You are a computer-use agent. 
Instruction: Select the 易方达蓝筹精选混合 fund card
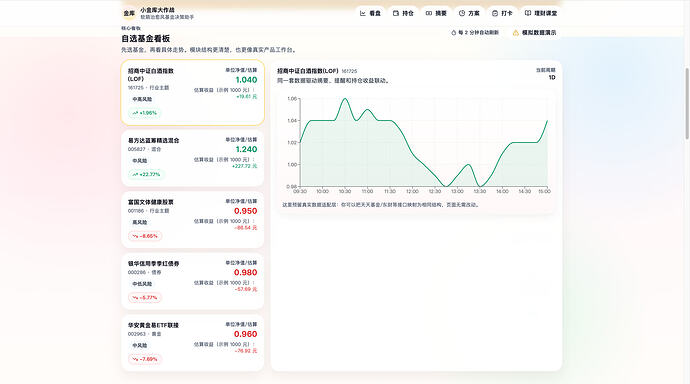[x=193, y=157]
